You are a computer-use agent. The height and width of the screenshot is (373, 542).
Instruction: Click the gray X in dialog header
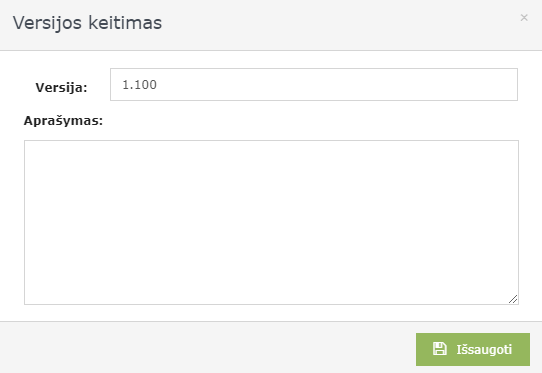tap(524, 18)
